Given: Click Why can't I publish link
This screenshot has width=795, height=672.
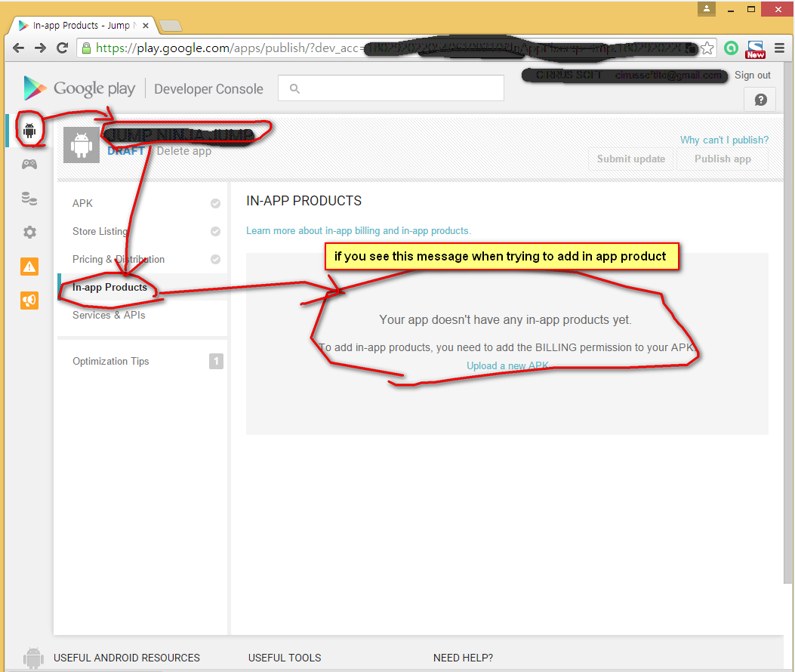Looking at the screenshot, I should pos(724,140).
